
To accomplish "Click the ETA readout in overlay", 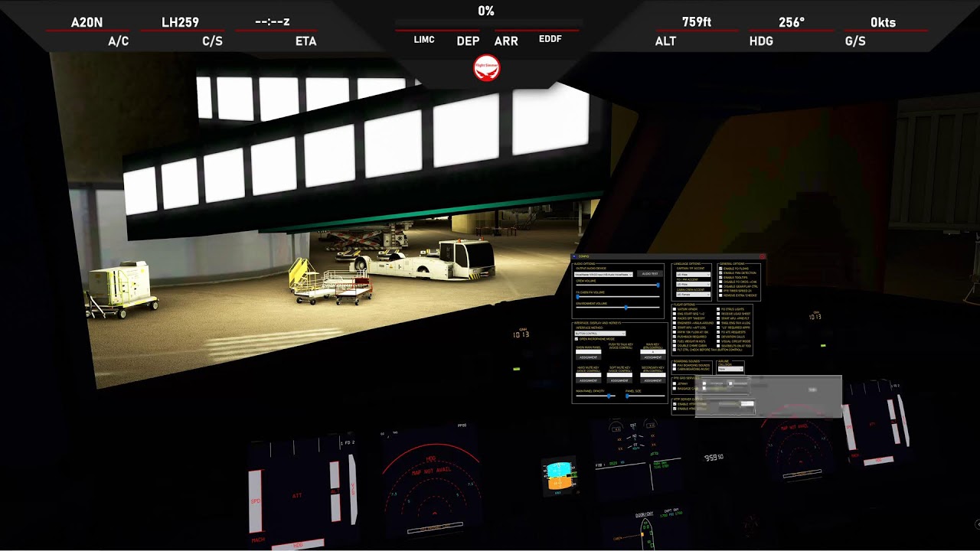I will point(273,22).
